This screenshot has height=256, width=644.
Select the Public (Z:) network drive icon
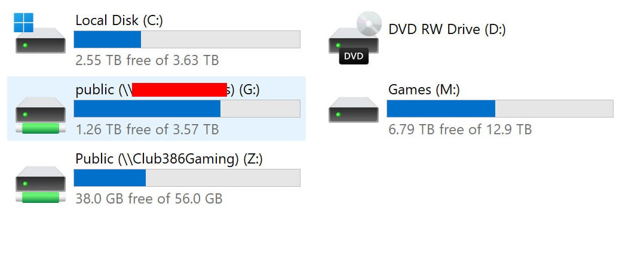(x=41, y=184)
